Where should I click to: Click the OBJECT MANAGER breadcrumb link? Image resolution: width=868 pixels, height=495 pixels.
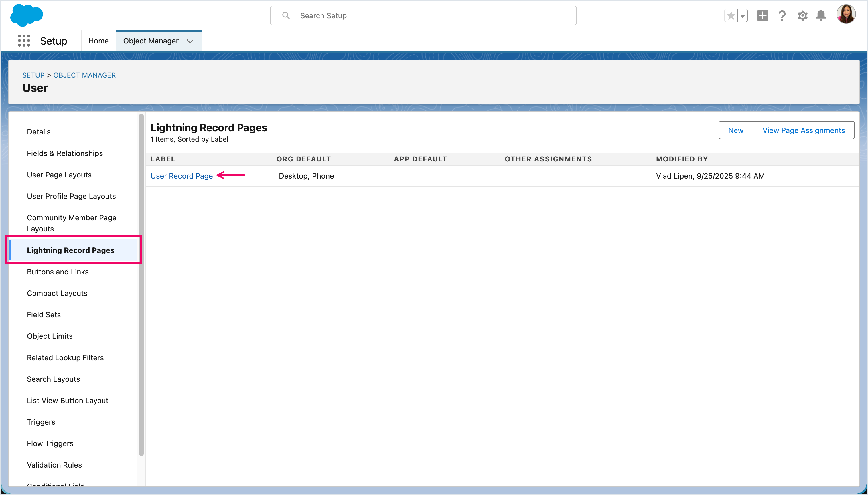[84, 75]
